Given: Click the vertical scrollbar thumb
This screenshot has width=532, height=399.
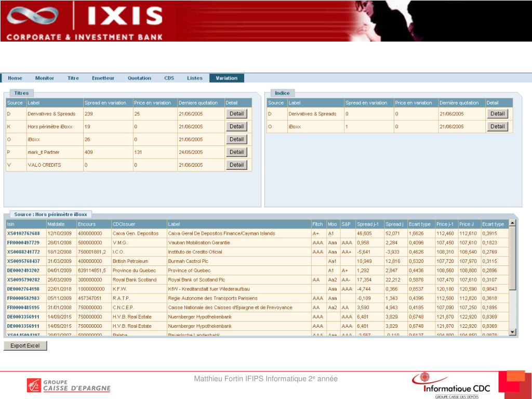Looking at the screenshot, I should point(512,258).
